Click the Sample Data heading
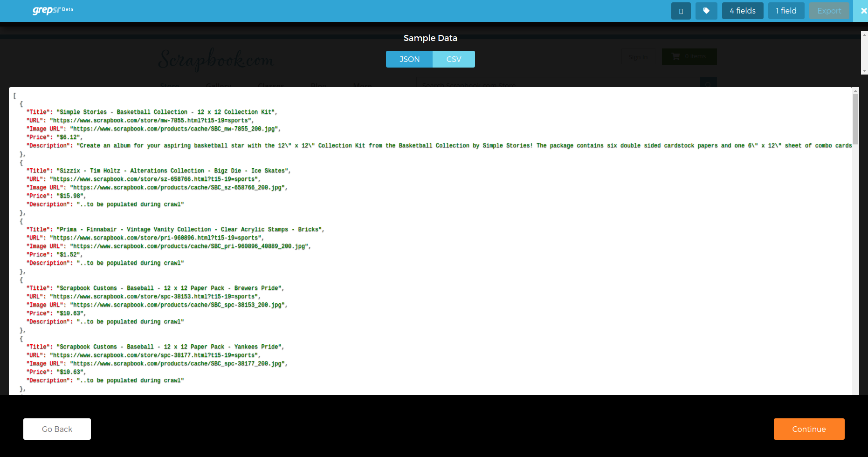This screenshot has height=457, width=868. (430, 38)
